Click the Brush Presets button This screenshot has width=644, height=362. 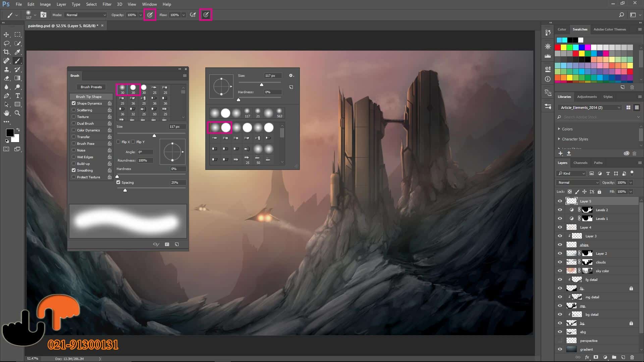(91, 87)
